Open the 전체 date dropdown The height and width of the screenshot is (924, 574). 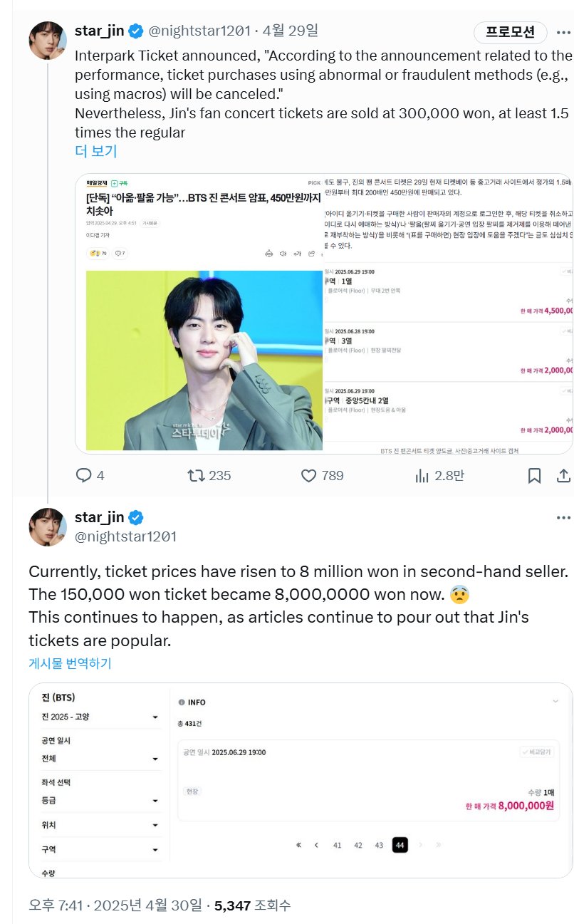pyautogui.click(x=100, y=759)
